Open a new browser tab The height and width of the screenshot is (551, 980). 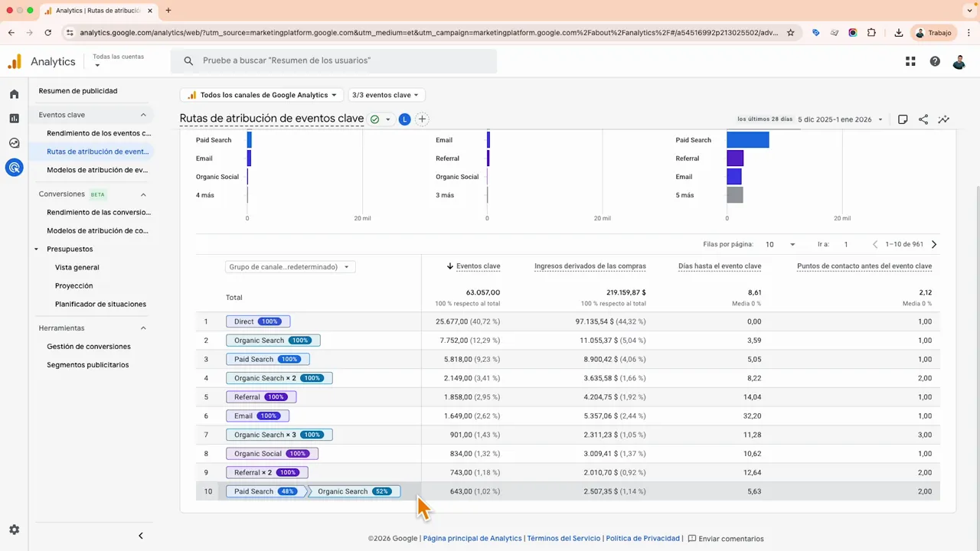168,10
